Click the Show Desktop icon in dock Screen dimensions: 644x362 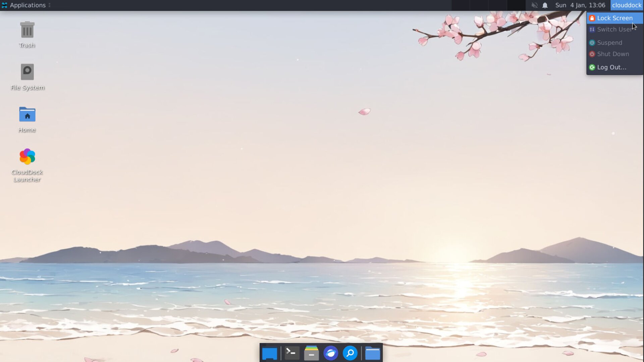(x=270, y=353)
